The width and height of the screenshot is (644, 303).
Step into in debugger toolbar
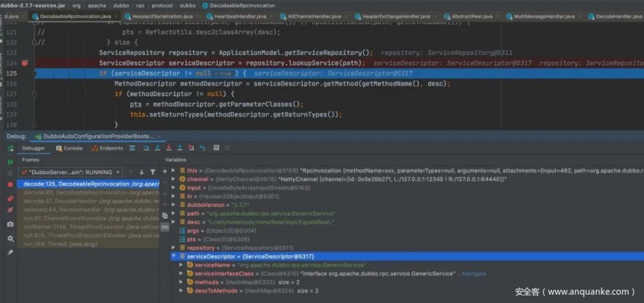coord(158,148)
